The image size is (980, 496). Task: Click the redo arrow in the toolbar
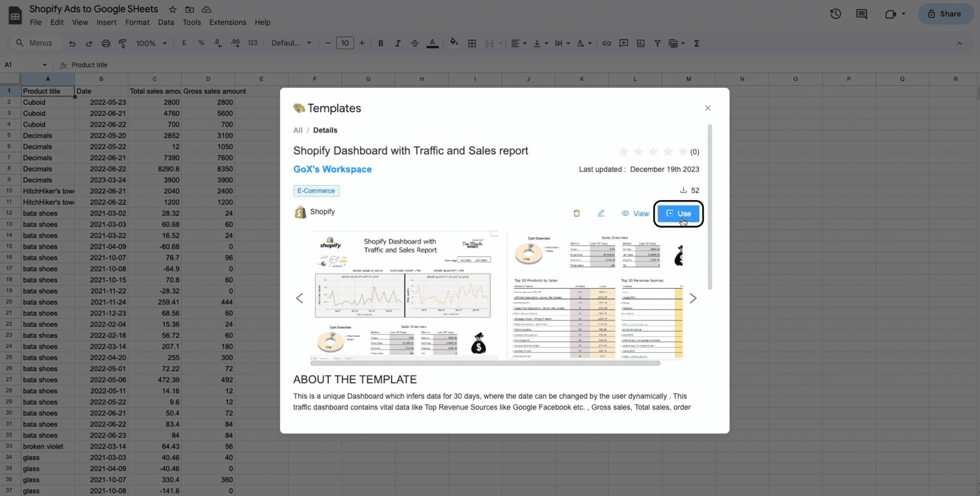[x=89, y=43]
